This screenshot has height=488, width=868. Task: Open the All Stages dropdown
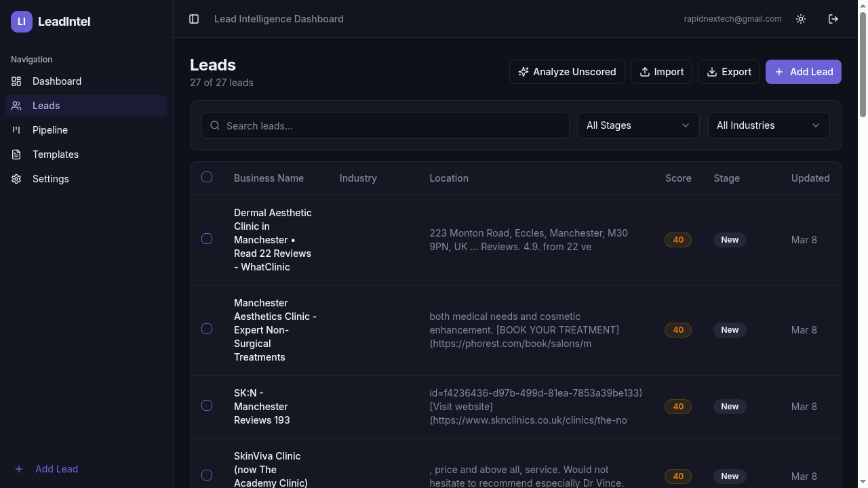point(638,125)
